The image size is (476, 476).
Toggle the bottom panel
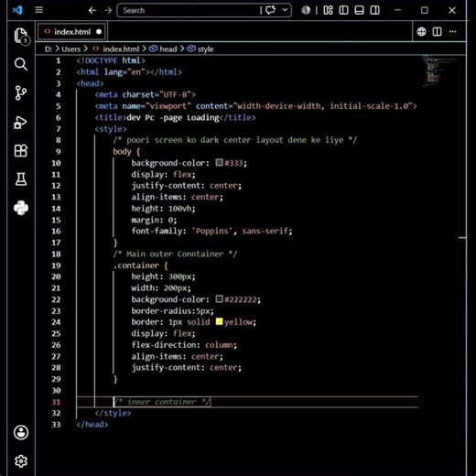click(x=359, y=10)
